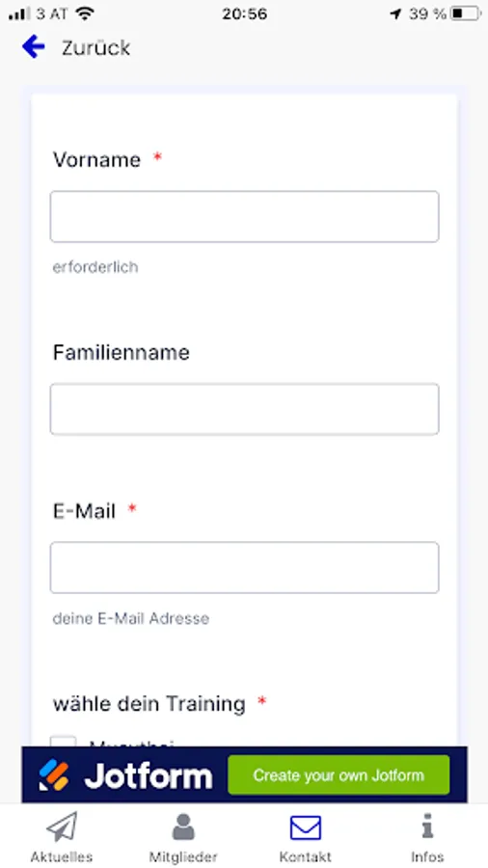Viewport: 488px width, 868px height.
Task: Focus the Familienname input field
Action: click(245, 409)
